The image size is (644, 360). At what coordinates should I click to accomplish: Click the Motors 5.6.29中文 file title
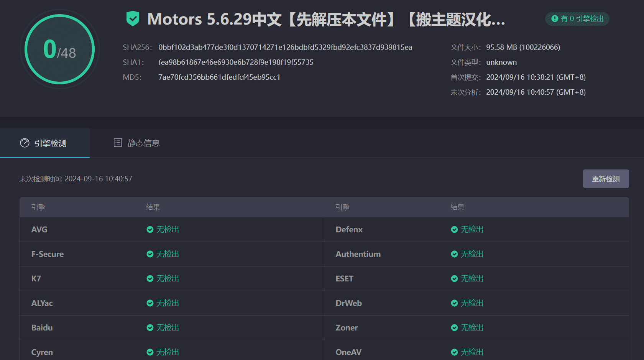(326, 19)
